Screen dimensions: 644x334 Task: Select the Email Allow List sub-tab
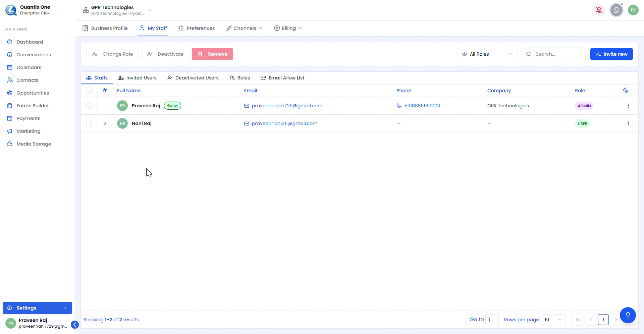coord(282,78)
